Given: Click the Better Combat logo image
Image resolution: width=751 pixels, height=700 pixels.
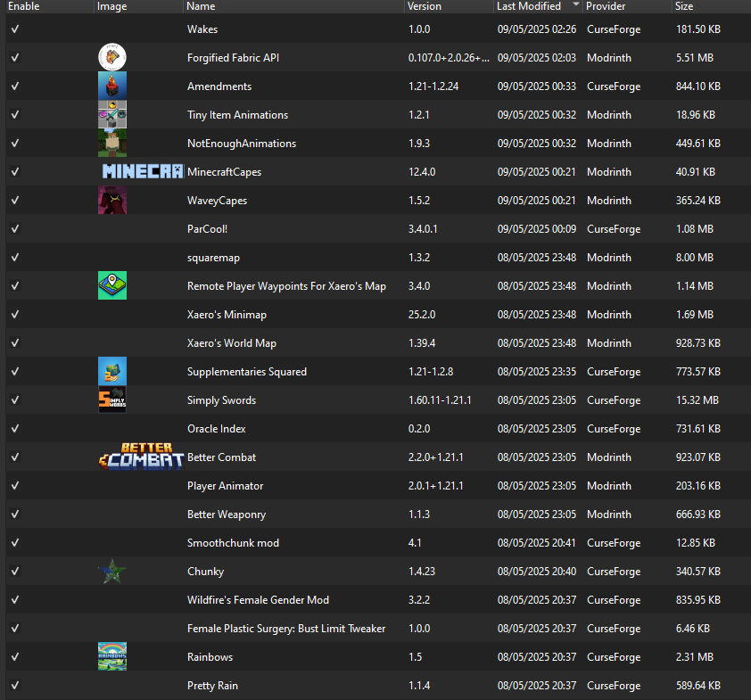Looking at the screenshot, I should [x=142, y=457].
